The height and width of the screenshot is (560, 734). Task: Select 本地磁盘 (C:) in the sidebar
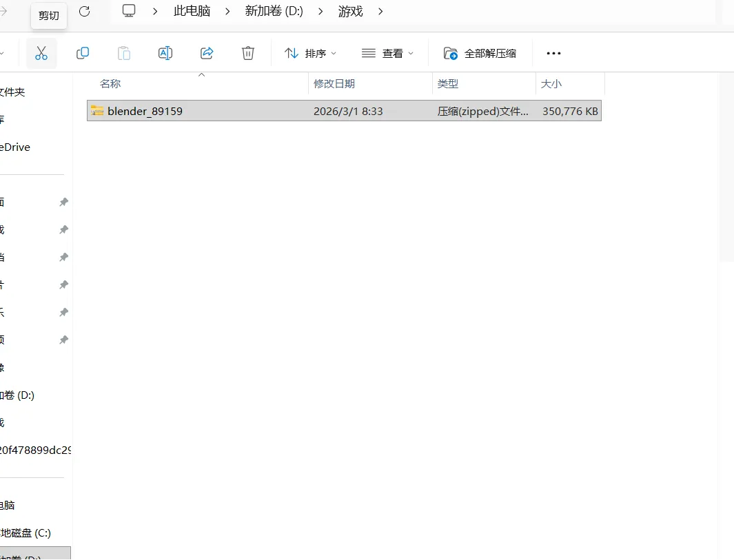click(26, 533)
